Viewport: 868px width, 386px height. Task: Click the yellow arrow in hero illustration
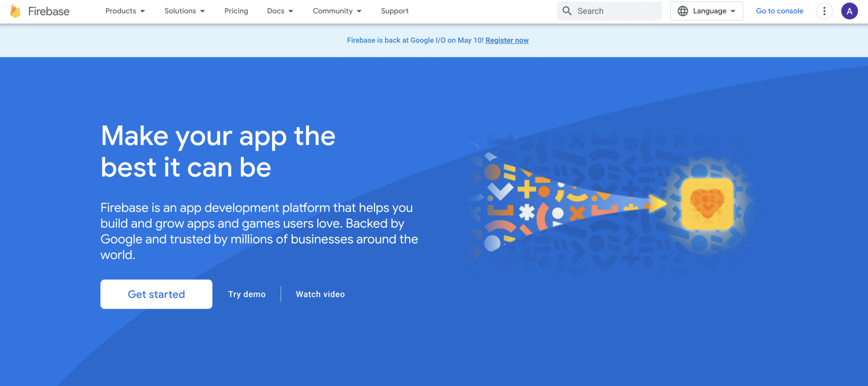point(657,204)
